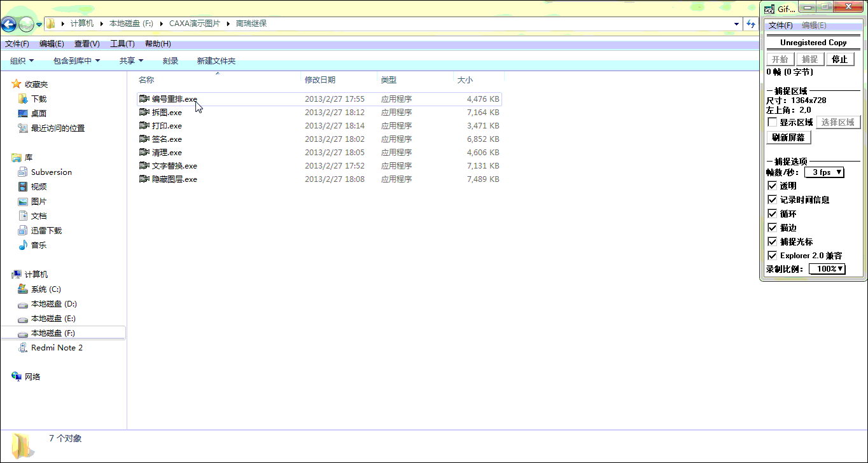Click the Redmi Note 2 device icon
868x463 pixels.
click(23, 348)
